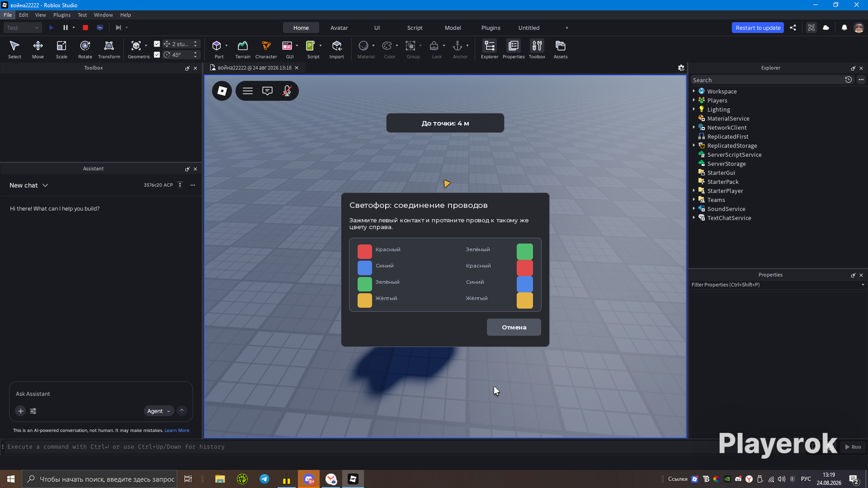This screenshot has width=868, height=488.
Task: Expand the Players tree node
Action: pyautogui.click(x=694, y=100)
